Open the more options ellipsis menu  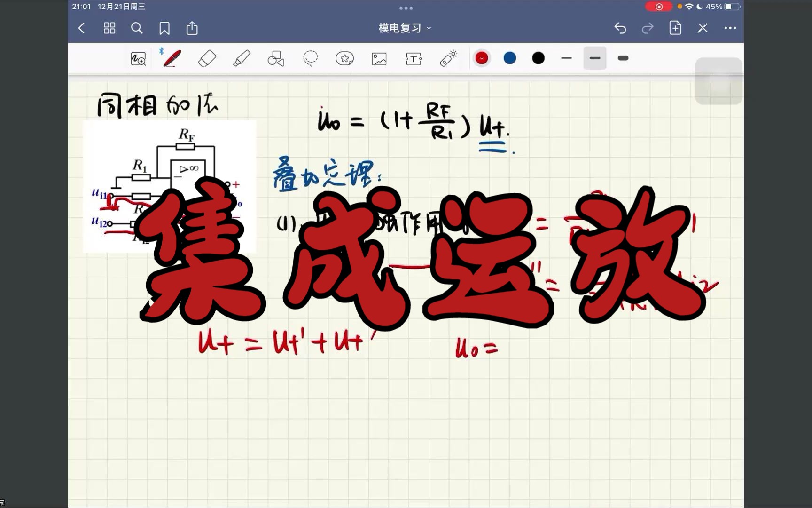[x=730, y=28]
